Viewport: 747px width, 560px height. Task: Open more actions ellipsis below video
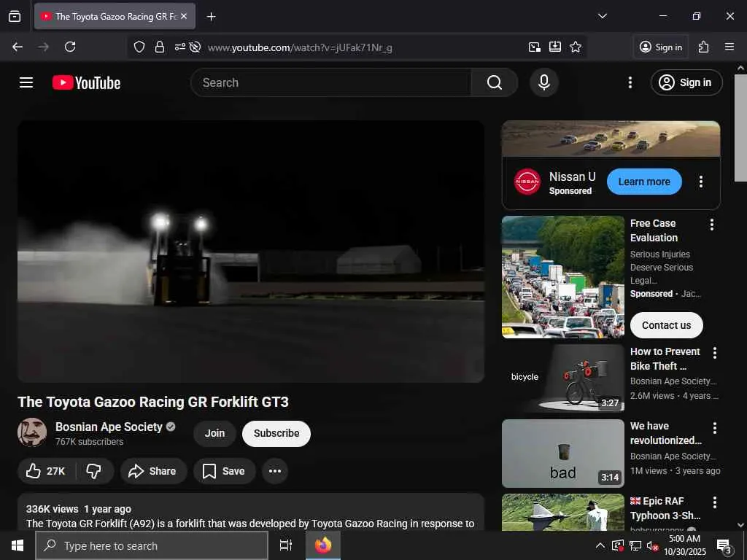point(275,471)
